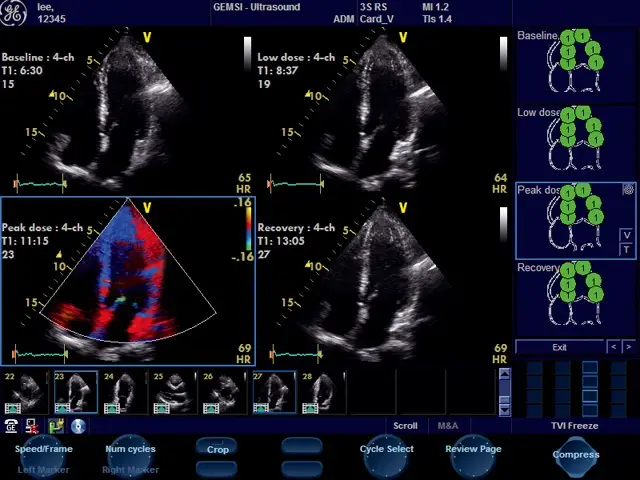This screenshot has width=640, height=480.
Task: Toggle the V button in Peak dose panel
Action: pos(626,235)
